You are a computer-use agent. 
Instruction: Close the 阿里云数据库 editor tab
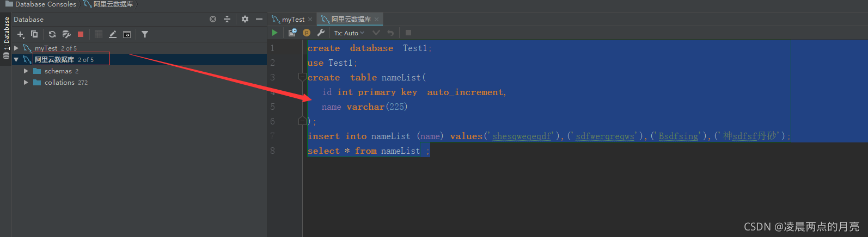376,20
